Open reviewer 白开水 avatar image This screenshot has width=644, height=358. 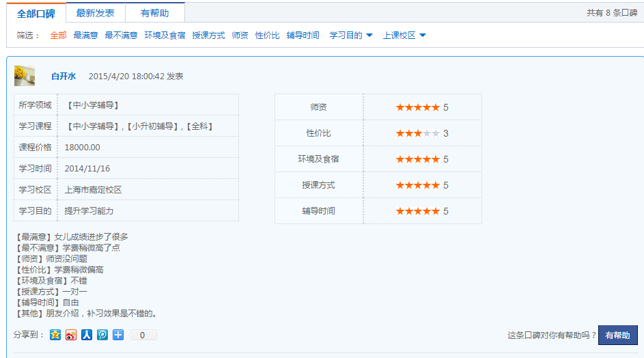tap(25, 76)
